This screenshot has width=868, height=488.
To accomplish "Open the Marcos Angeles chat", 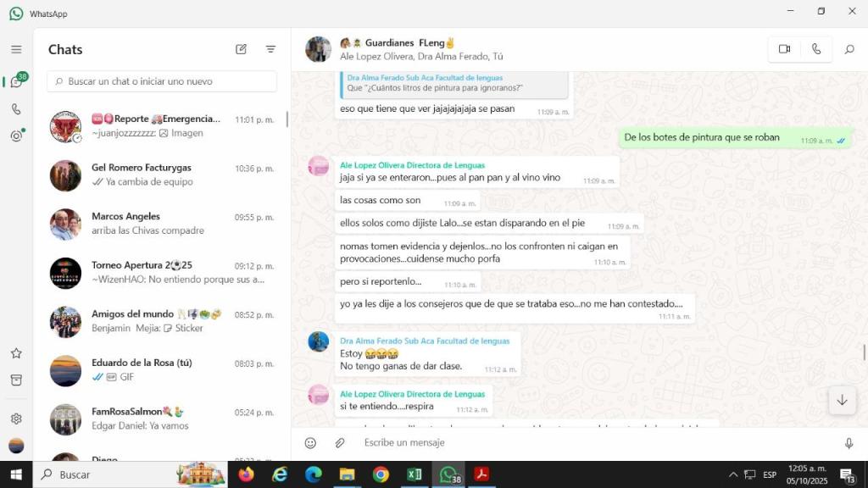I will (161, 224).
